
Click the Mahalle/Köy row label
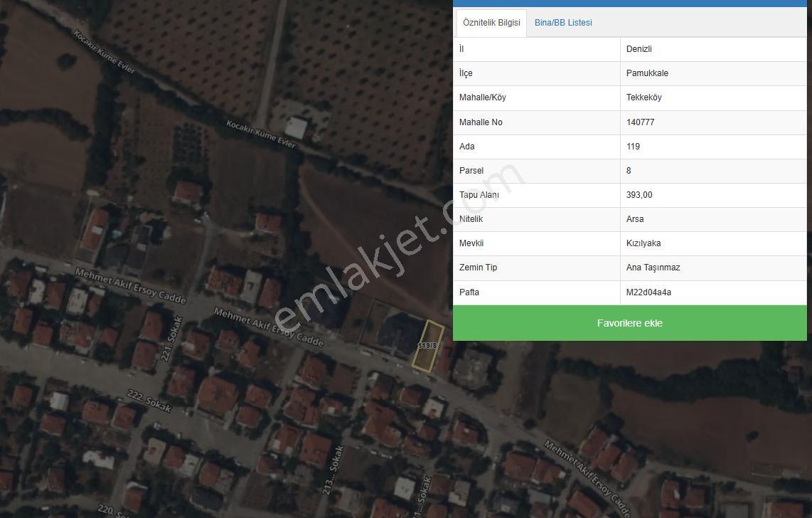pyautogui.click(x=482, y=97)
